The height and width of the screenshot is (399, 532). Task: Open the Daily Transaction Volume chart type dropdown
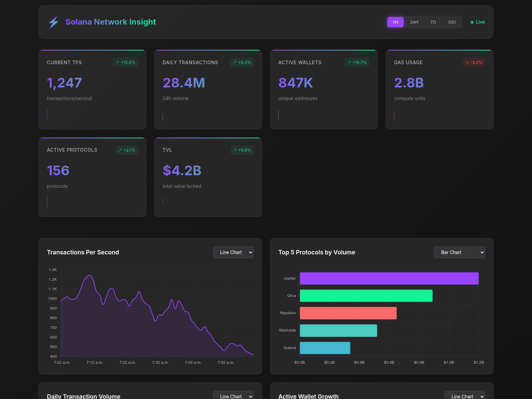tap(233, 395)
